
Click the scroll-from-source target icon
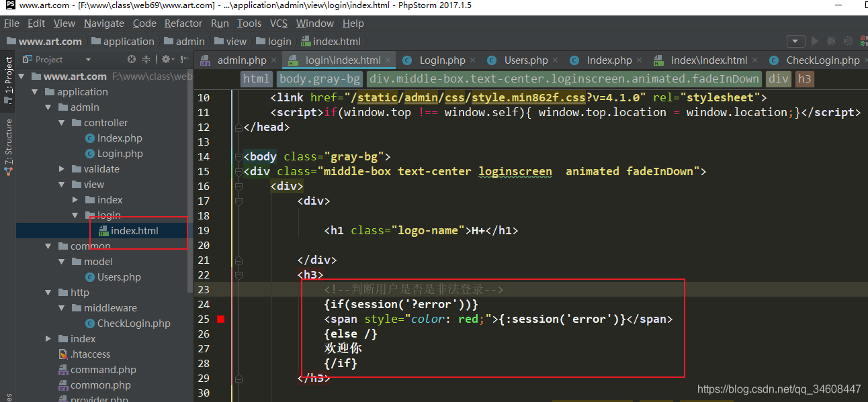click(133, 59)
